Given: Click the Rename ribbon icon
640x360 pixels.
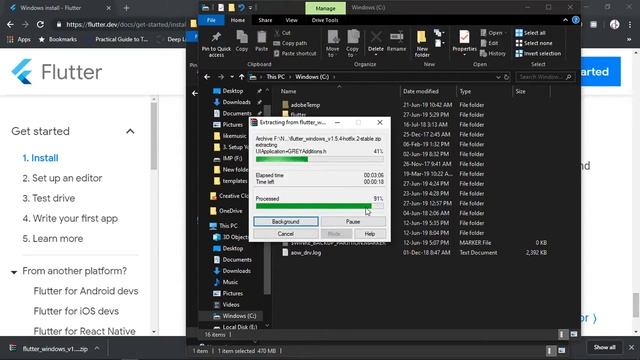Looking at the screenshot, I should click(x=396, y=41).
